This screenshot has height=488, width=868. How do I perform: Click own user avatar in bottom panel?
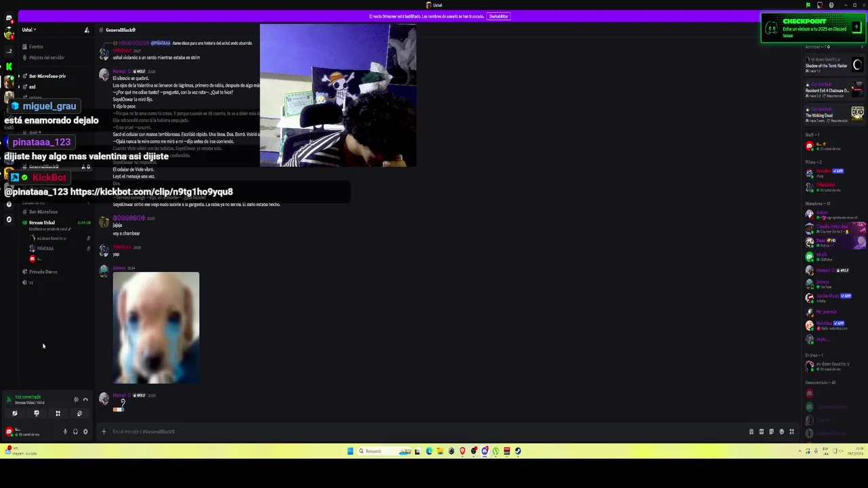(9, 431)
